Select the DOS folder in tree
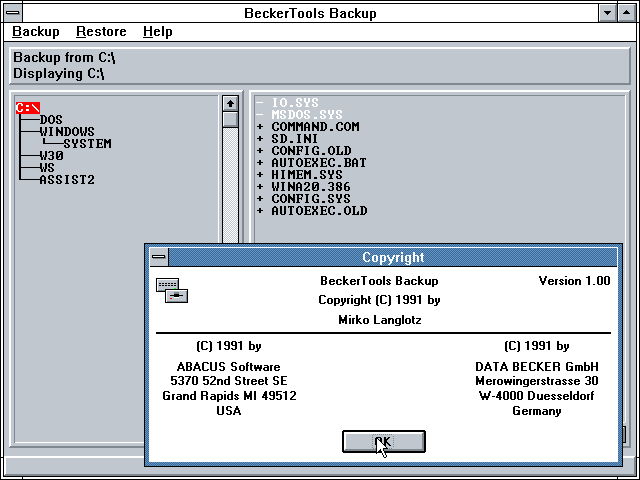The width and height of the screenshot is (640, 480). coord(51,120)
